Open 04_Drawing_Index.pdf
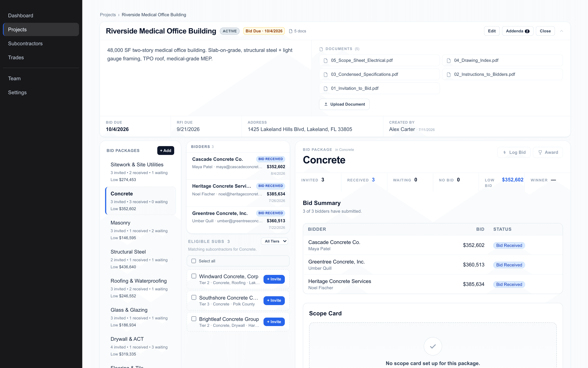The image size is (588, 368). pos(503,60)
